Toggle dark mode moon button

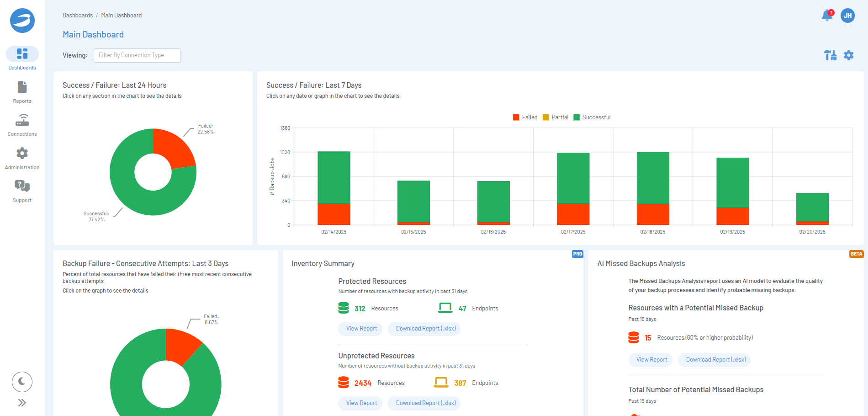click(x=22, y=382)
